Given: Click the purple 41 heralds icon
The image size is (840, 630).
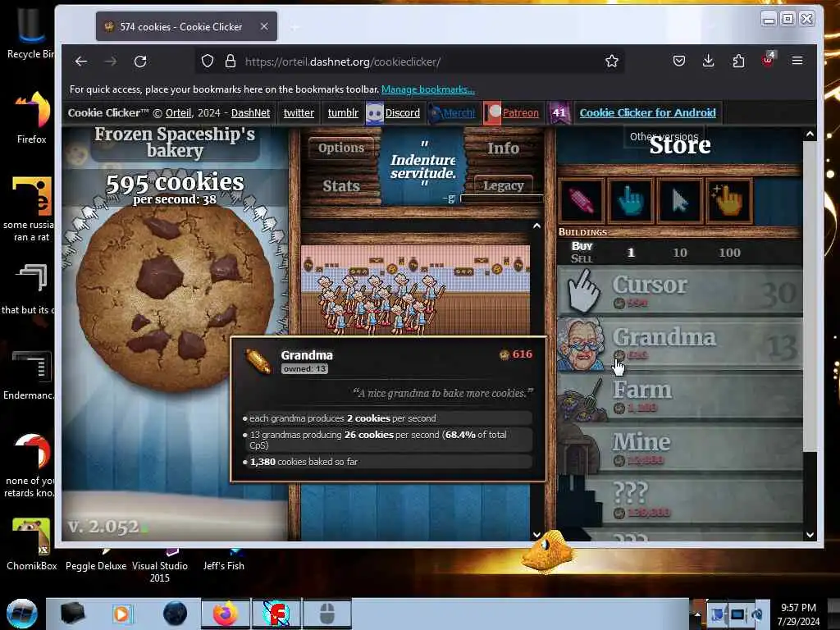Looking at the screenshot, I should click(559, 112).
